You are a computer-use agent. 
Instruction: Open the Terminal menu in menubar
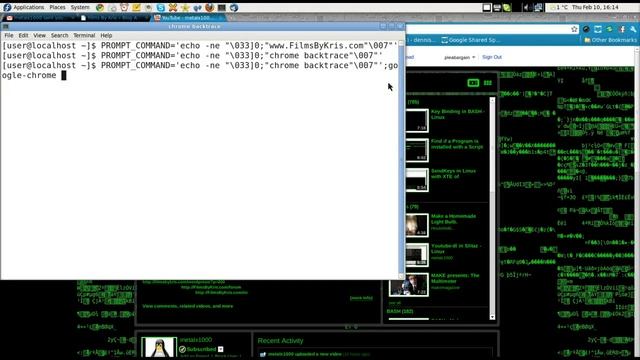click(x=84, y=36)
